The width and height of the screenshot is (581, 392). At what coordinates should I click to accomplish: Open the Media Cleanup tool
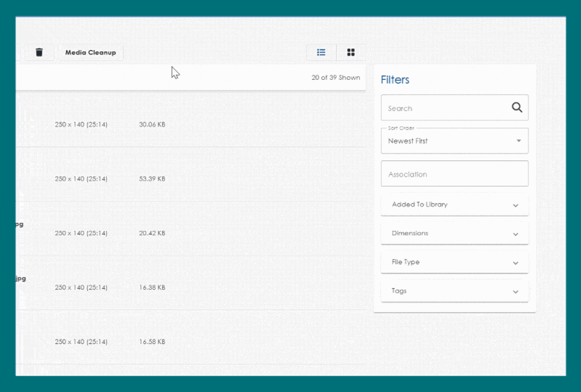91,52
